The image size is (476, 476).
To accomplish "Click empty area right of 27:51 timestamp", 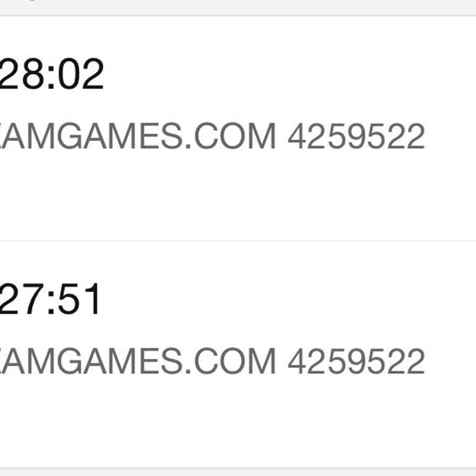I will 279,300.
